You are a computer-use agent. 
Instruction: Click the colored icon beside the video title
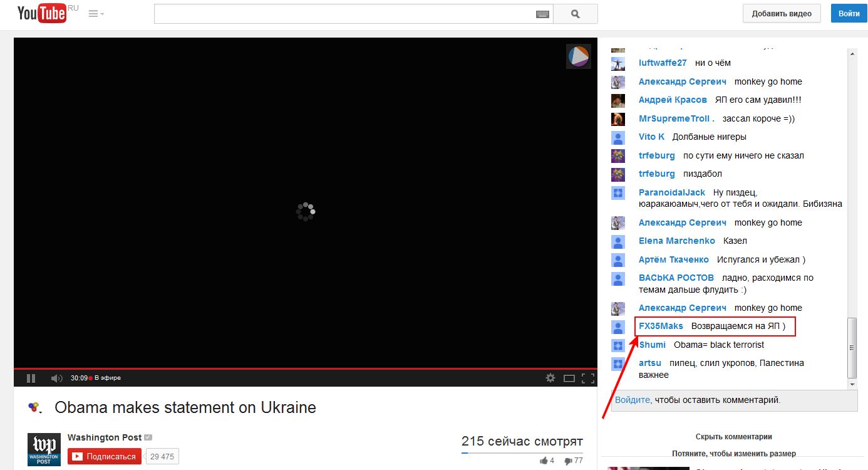tap(34, 407)
